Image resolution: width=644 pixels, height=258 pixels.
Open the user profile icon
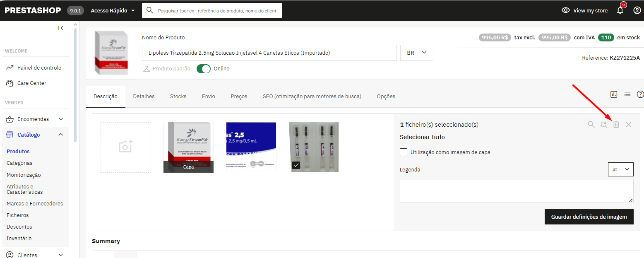[637, 10]
